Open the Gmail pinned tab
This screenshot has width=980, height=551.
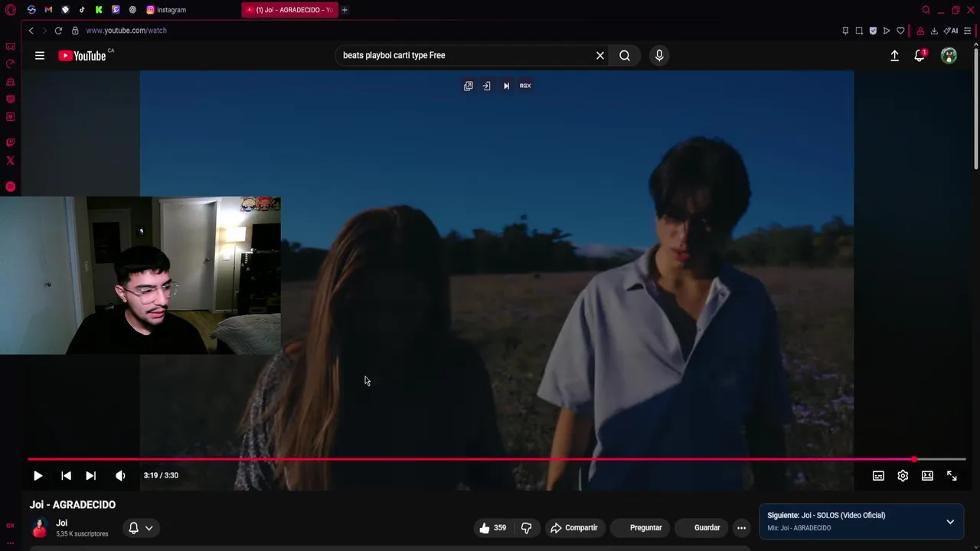[x=48, y=10]
